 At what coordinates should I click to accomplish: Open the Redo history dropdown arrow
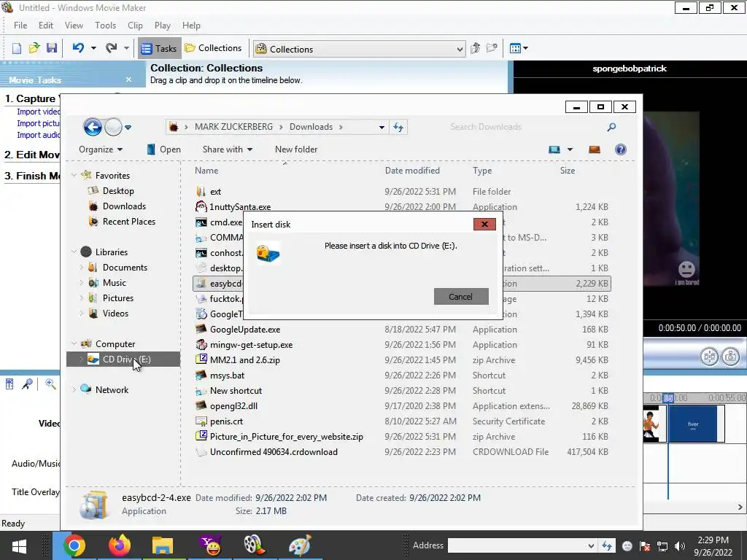tap(126, 48)
